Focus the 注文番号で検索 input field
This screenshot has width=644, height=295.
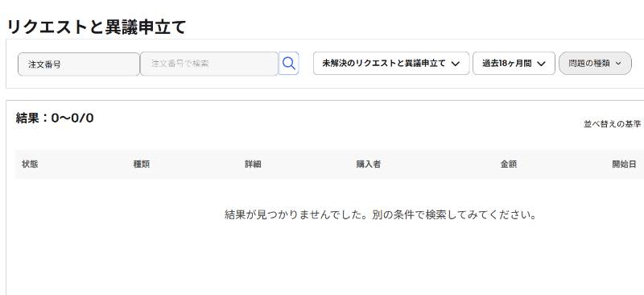(x=209, y=64)
